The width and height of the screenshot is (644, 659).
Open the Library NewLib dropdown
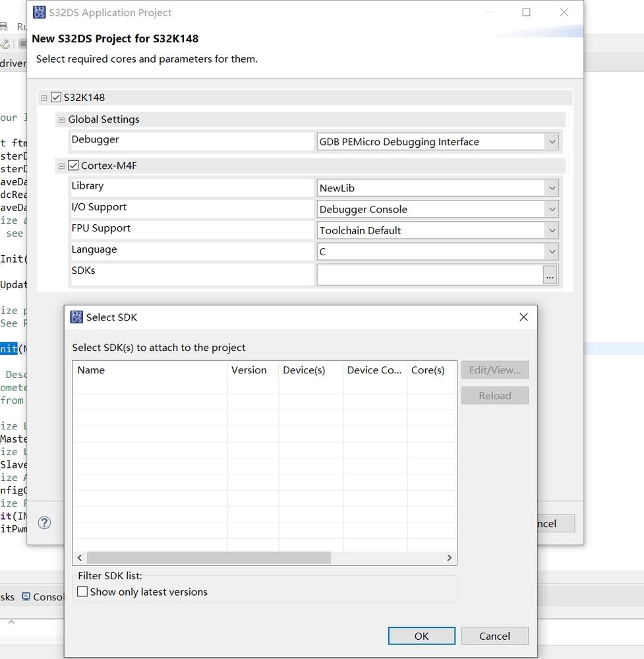tap(552, 188)
